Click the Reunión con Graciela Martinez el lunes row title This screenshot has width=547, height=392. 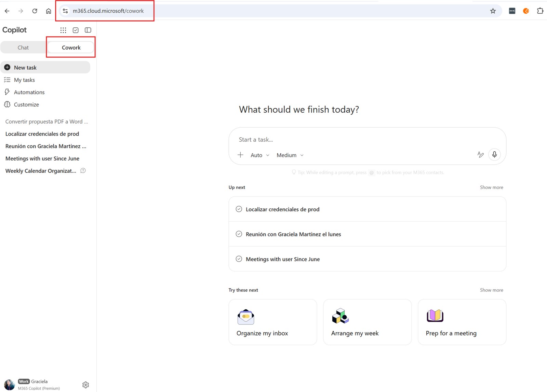coord(293,234)
